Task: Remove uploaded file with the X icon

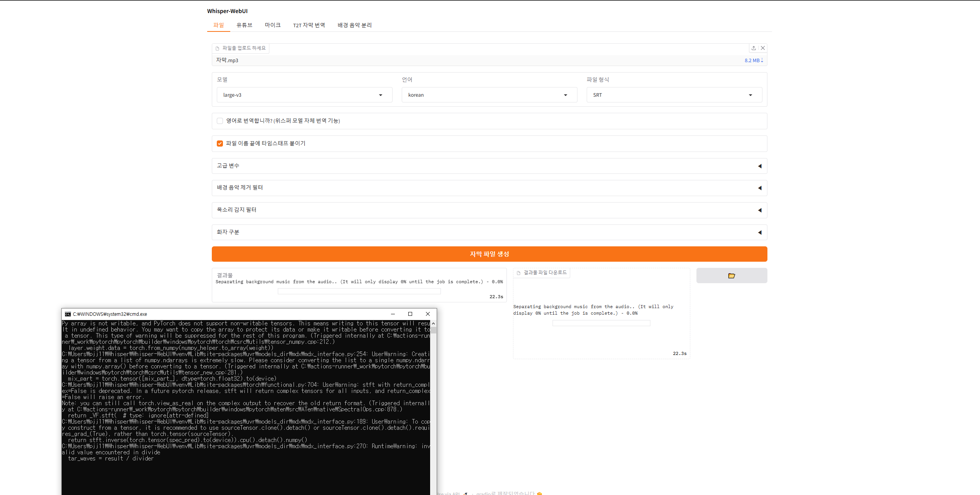Action: tap(763, 48)
